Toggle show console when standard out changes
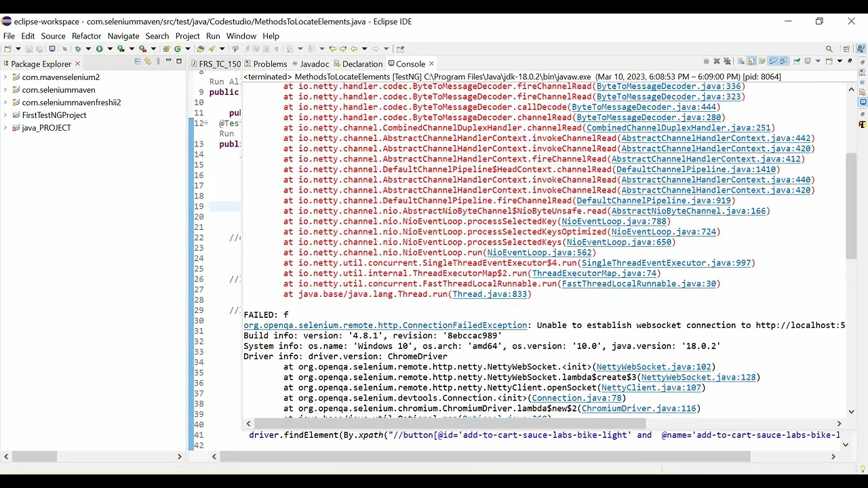Screen dimensions: 868x488 click(x=772, y=61)
